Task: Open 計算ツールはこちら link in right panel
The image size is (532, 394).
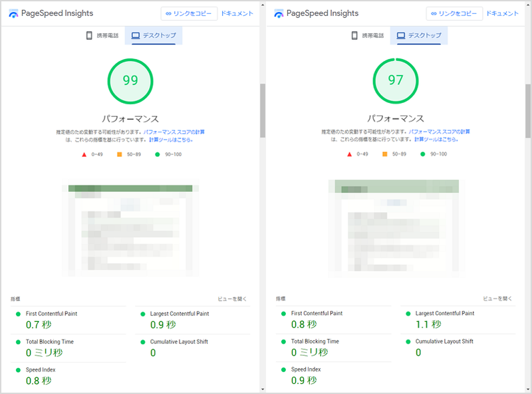Action: [x=436, y=140]
